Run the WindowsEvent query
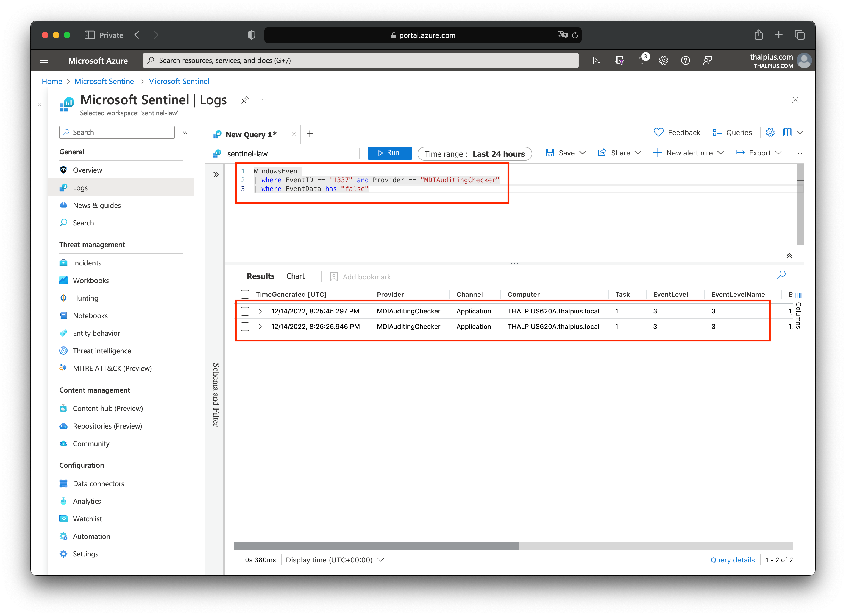 [x=389, y=153]
